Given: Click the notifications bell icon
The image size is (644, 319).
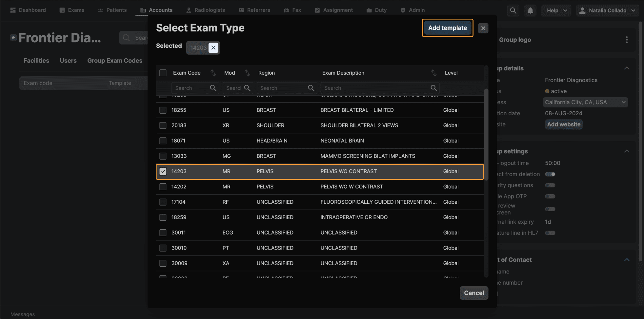Looking at the screenshot, I should pyautogui.click(x=530, y=10).
